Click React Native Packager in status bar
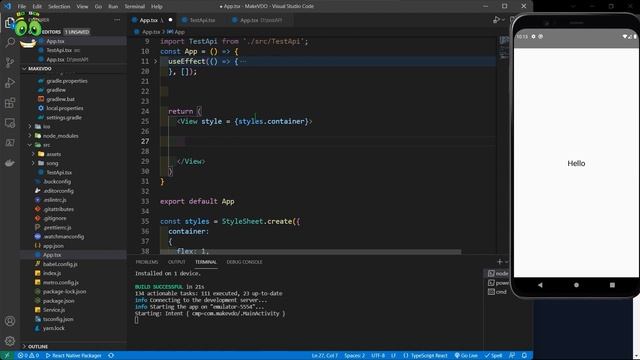Screen dimensions: 640x360 point(73,356)
